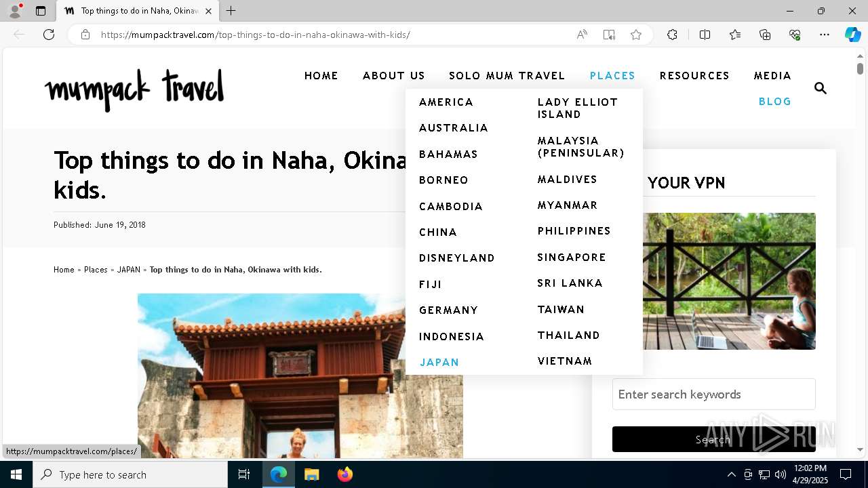Select MALDIVES in Places dropdown
Screen dimensions: 868x488
tap(568, 180)
